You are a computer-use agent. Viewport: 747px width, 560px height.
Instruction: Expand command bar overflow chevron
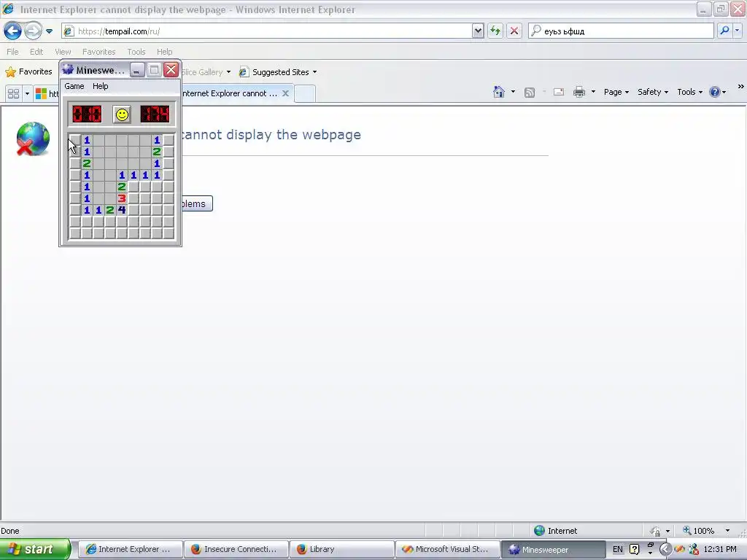(x=741, y=86)
